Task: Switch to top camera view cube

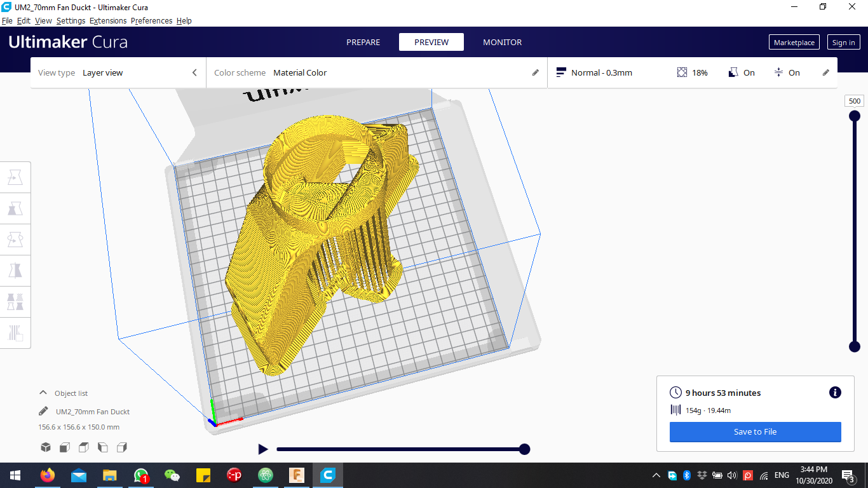Action: pos(83,447)
